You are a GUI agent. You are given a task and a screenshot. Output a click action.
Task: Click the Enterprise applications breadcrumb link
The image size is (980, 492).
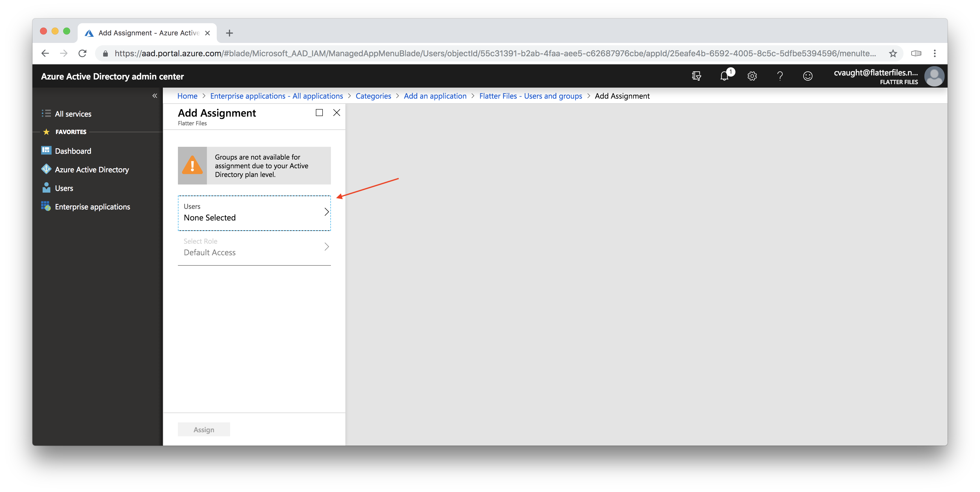[x=276, y=95]
